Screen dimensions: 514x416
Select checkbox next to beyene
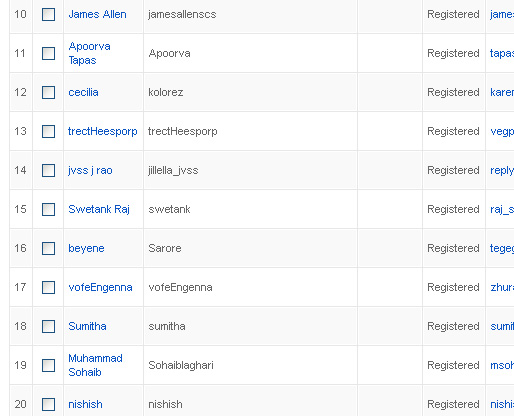coord(48,248)
